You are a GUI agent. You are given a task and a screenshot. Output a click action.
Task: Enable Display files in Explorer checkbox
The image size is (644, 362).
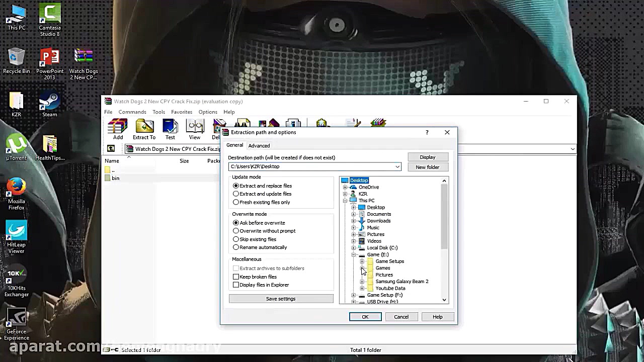(235, 285)
